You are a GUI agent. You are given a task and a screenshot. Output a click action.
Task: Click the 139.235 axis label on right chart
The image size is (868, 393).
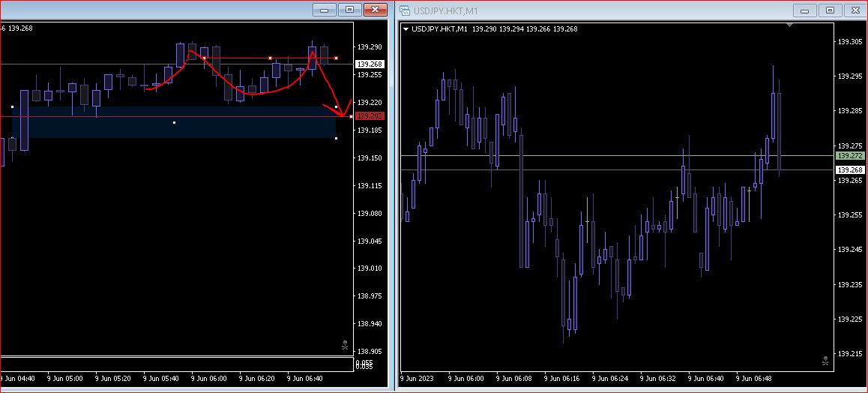(x=850, y=284)
